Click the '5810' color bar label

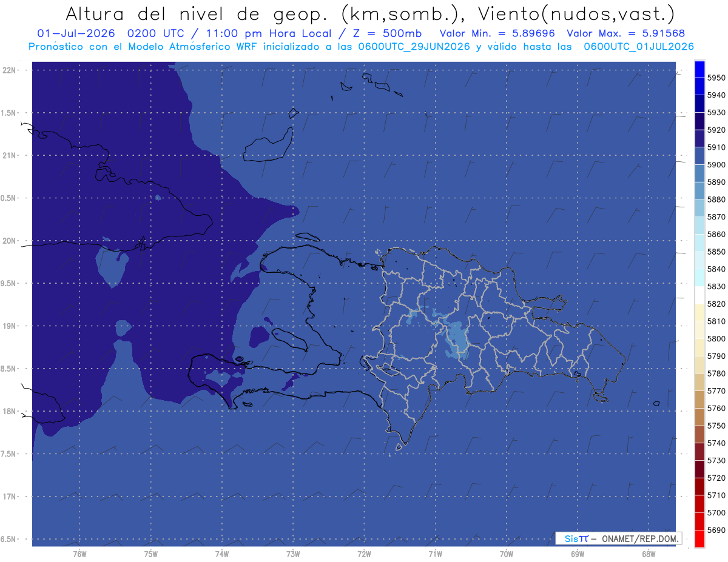coord(716,321)
